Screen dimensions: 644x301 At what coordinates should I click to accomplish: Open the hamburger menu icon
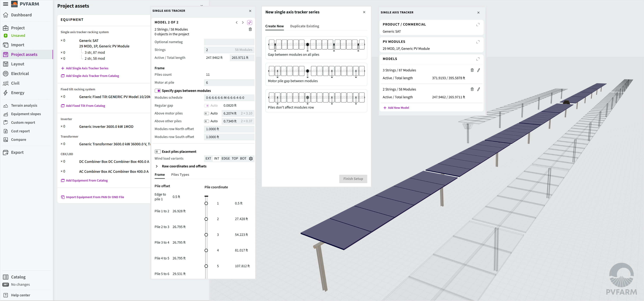pyautogui.click(x=5, y=4)
